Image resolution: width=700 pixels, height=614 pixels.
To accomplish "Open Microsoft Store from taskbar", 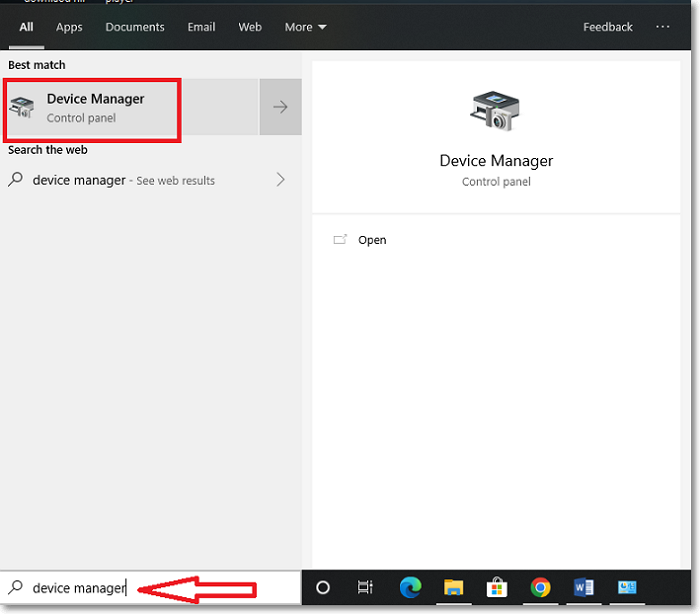I will coord(497,588).
